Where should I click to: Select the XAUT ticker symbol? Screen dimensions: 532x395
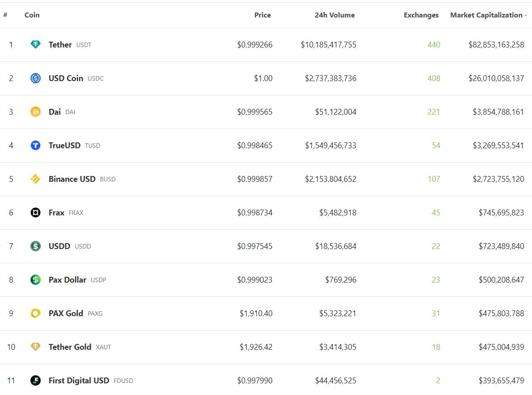coord(103,347)
